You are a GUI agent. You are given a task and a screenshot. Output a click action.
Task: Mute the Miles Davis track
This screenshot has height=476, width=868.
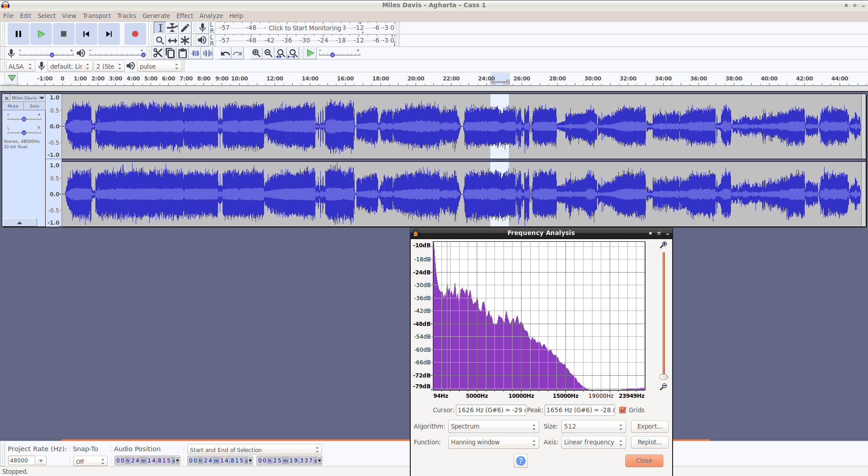tap(13, 106)
